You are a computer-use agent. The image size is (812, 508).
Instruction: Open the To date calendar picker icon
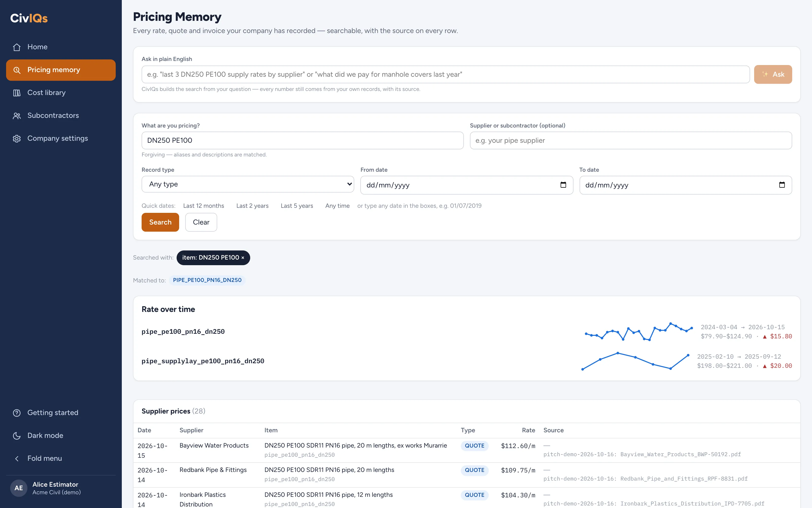click(782, 185)
